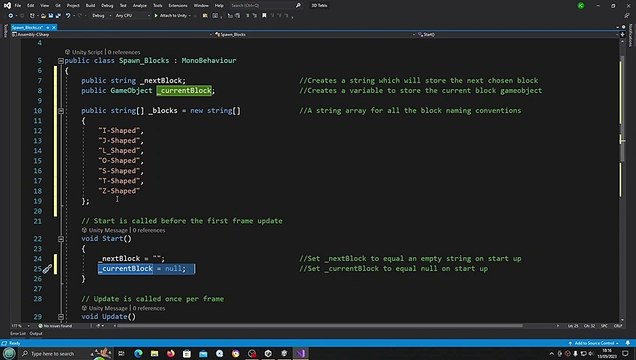Open Task View from the taskbar
The image size is (636, 360).
[121, 354]
